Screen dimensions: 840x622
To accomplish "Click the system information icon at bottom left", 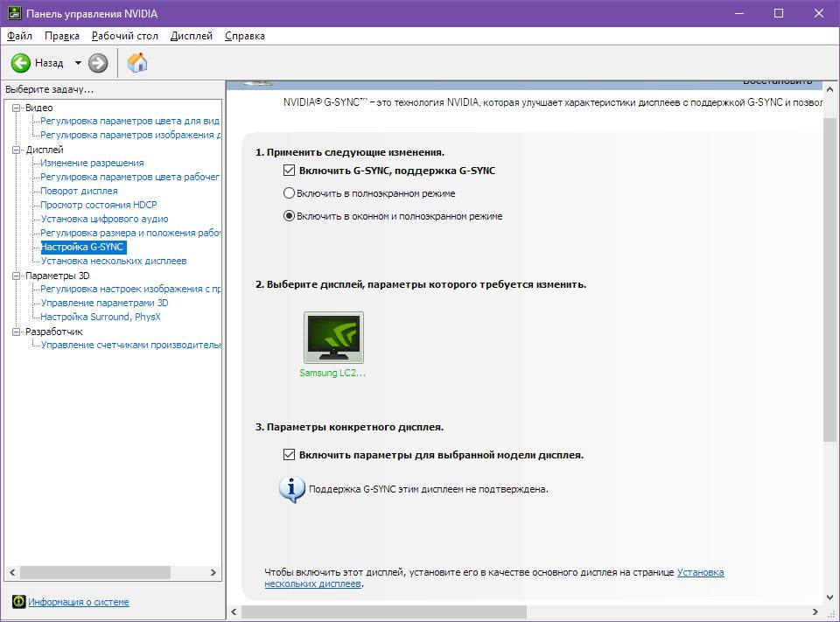I will 18,602.
